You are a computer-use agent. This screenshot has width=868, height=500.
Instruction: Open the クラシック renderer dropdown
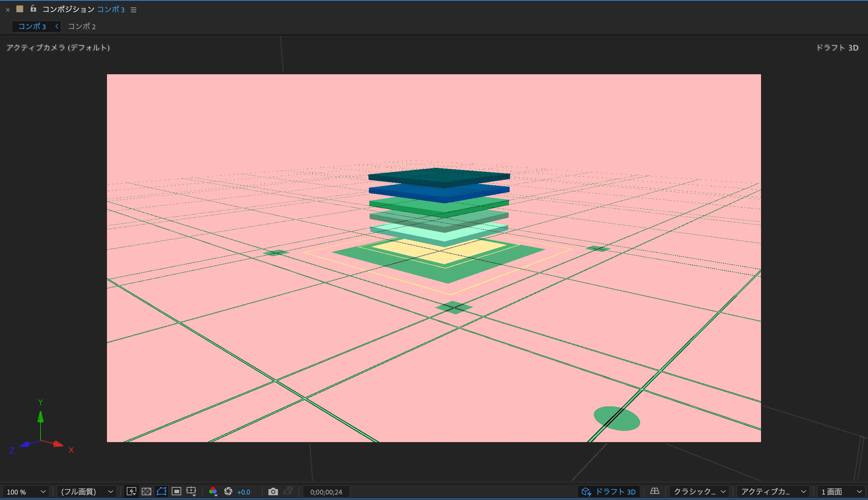(699, 492)
